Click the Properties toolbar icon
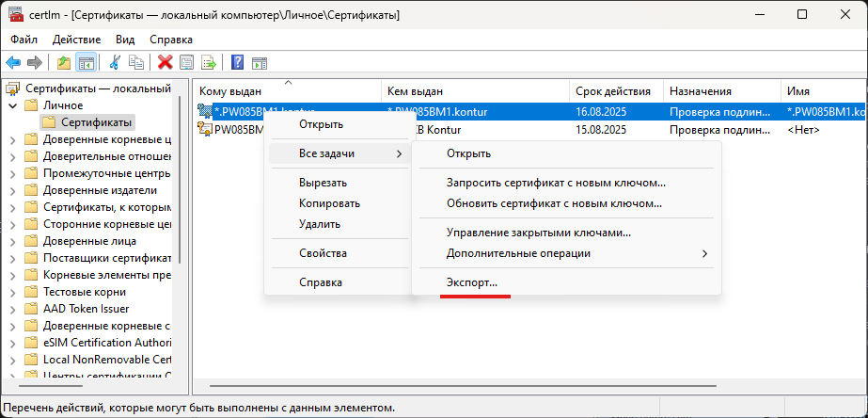This screenshot has width=868, height=418. (x=186, y=62)
